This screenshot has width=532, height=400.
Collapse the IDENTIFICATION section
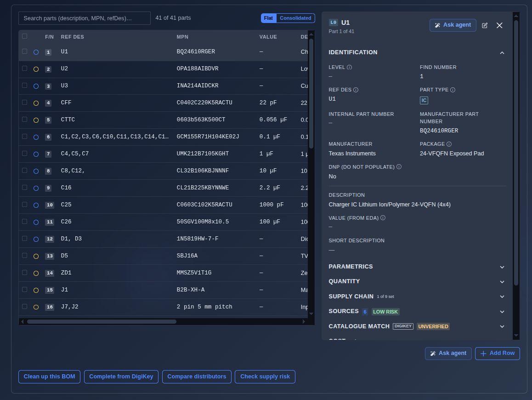click(x=502, y=52)
